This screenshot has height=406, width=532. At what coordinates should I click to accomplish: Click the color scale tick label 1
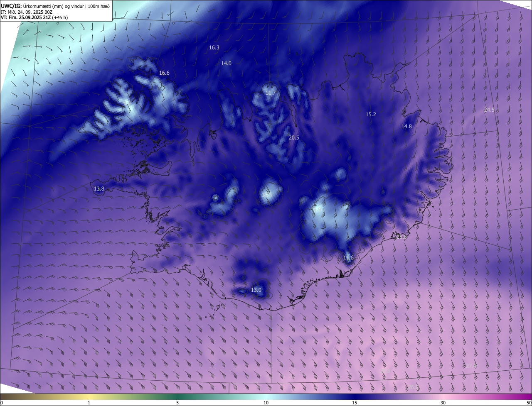[89, 403]
